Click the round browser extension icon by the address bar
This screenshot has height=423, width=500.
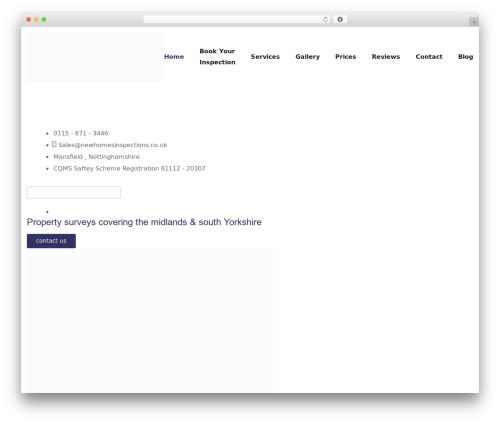click(x=340, y=19)
